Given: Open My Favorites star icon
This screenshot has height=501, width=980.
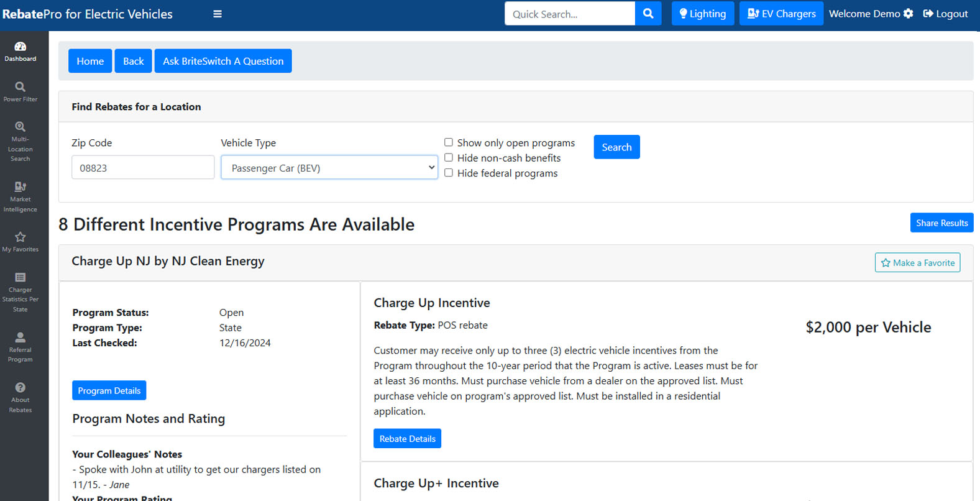Looking at the screenshot, I should click(21, 237).
